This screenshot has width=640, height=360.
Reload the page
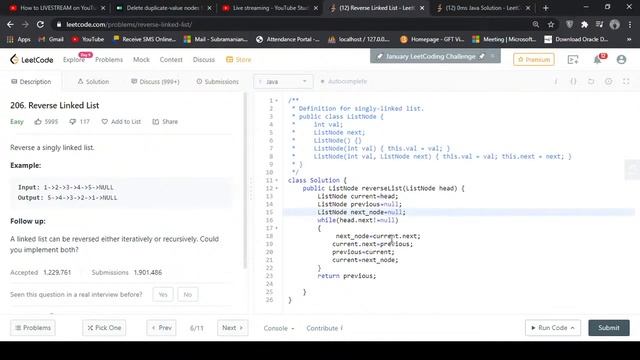point(40,24)
